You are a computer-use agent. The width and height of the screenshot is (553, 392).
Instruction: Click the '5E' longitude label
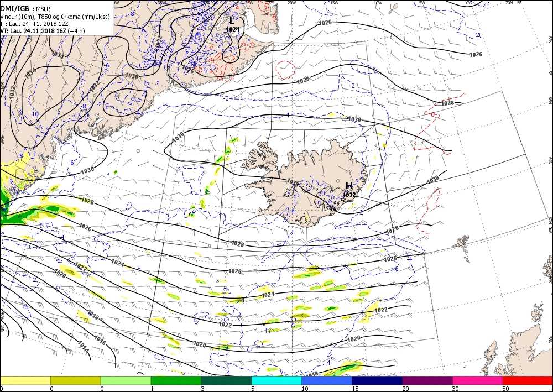click(x=519, y=3)
